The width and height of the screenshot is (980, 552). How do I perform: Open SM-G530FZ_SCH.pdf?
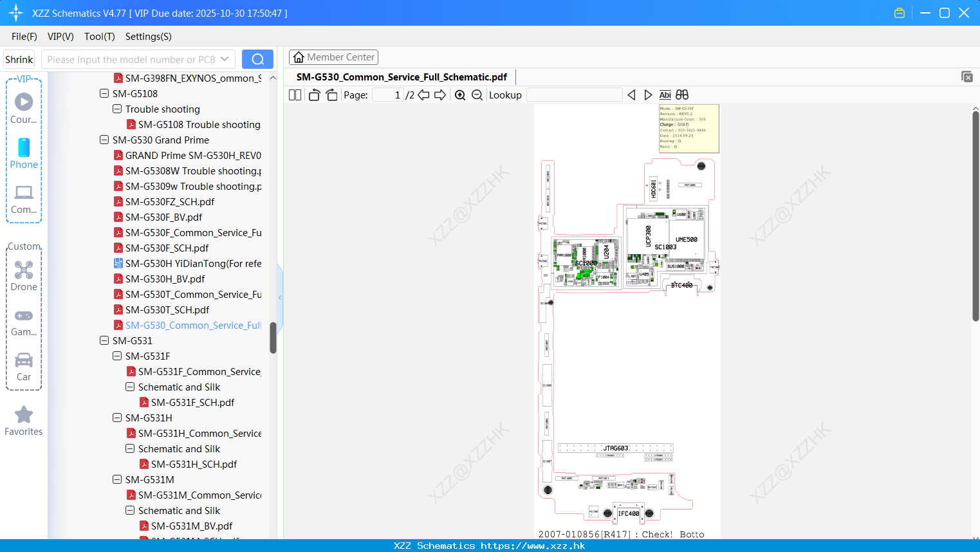[164, 201]
